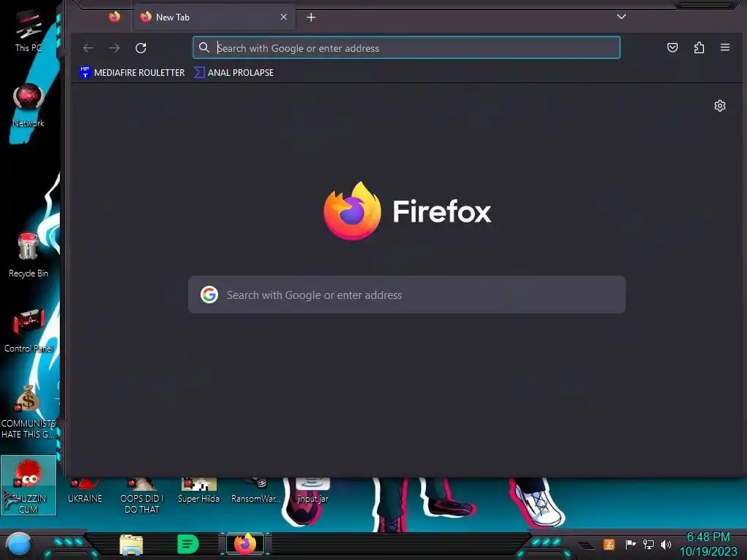The width and height of the screenshot is (747, 560).
Task: Click the magnifier icon in address bar
Action: [x=204, y=47]
